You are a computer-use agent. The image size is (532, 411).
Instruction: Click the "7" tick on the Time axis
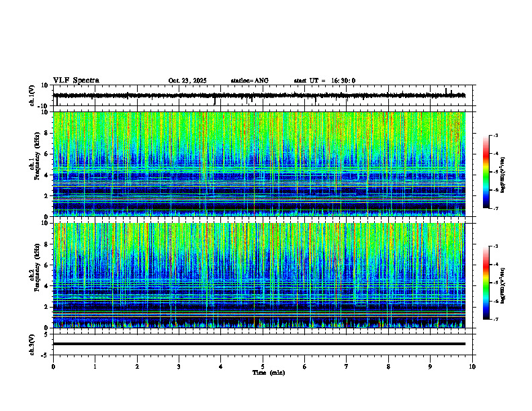[x=347, y=367]
